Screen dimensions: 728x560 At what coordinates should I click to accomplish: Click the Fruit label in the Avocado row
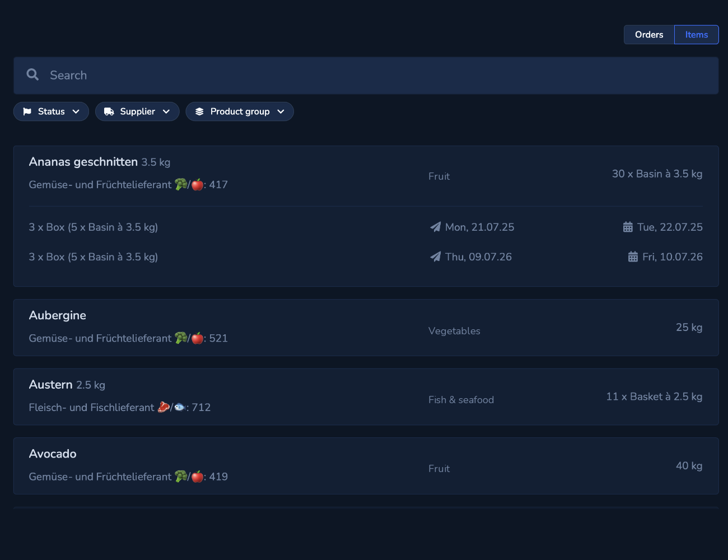[439, 469]
